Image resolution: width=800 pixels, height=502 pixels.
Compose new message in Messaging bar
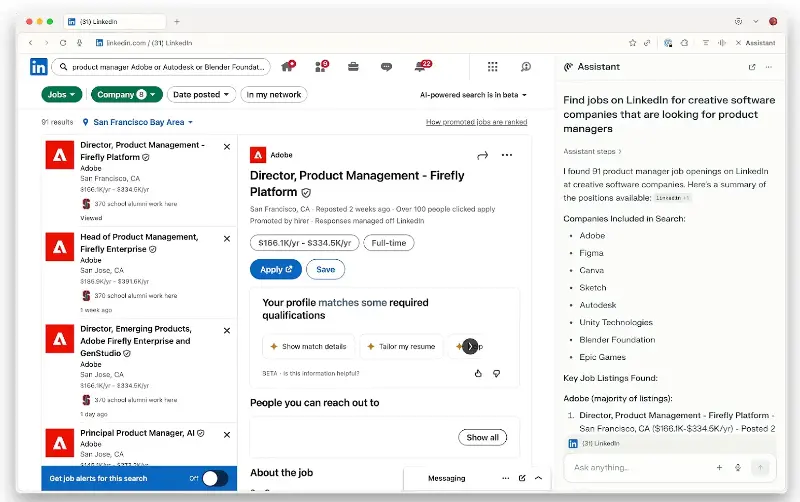point(522,478)
